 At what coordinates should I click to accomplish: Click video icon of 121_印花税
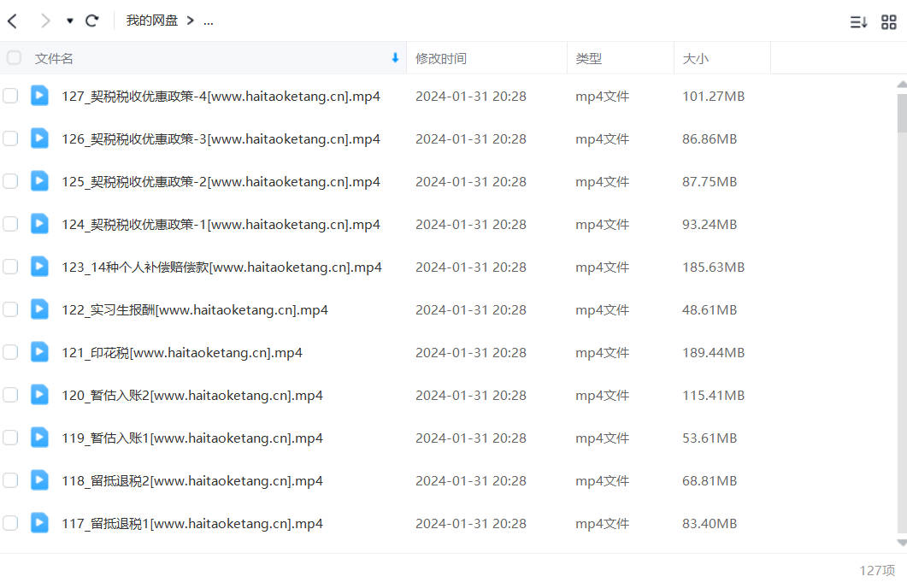(x=39, y=352)
